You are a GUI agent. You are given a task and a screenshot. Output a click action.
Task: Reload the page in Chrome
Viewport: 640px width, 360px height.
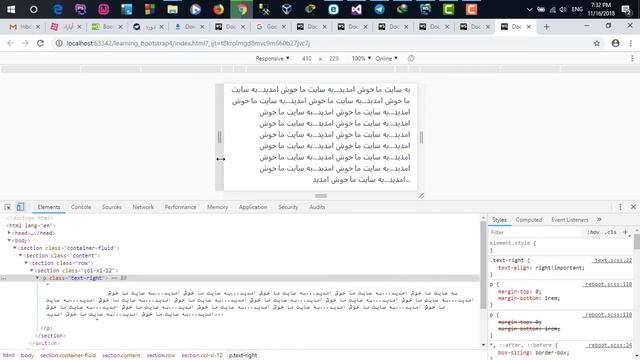pyautogui.click(x=40, y=43)
